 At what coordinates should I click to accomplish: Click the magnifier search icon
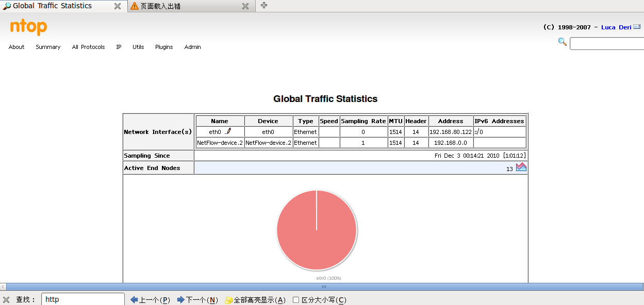[563, 42]
